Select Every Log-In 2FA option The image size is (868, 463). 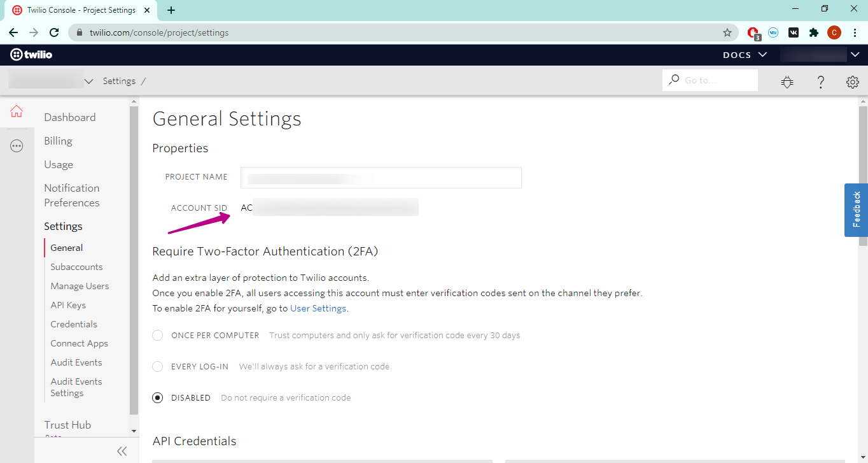pyautogui.click(x=158, y=366)
